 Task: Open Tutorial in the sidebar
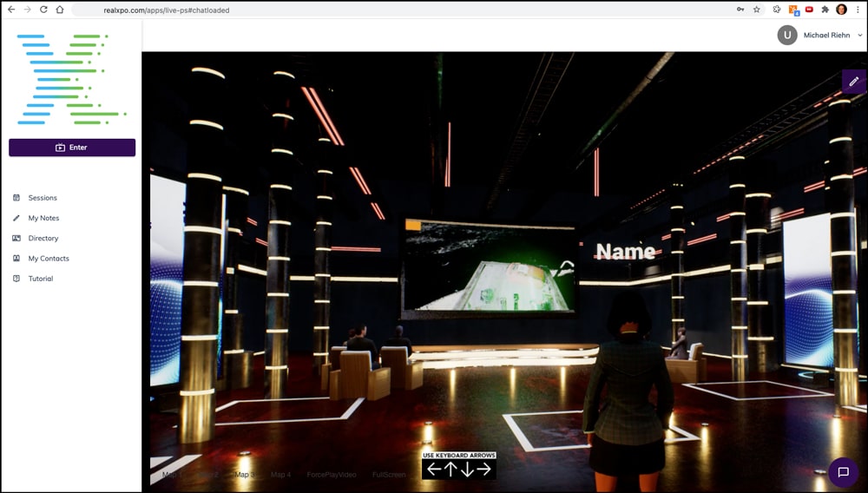click(x=41, y=279)
